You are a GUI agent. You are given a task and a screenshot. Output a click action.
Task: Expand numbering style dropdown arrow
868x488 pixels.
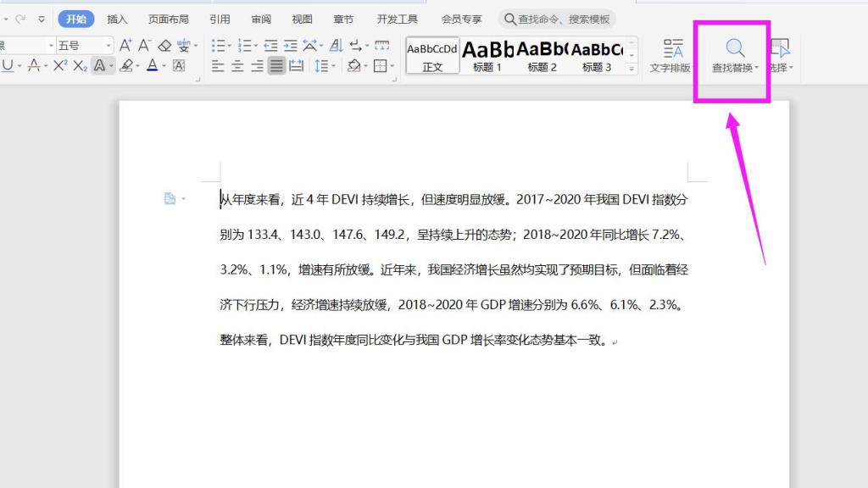coord(255,46)
